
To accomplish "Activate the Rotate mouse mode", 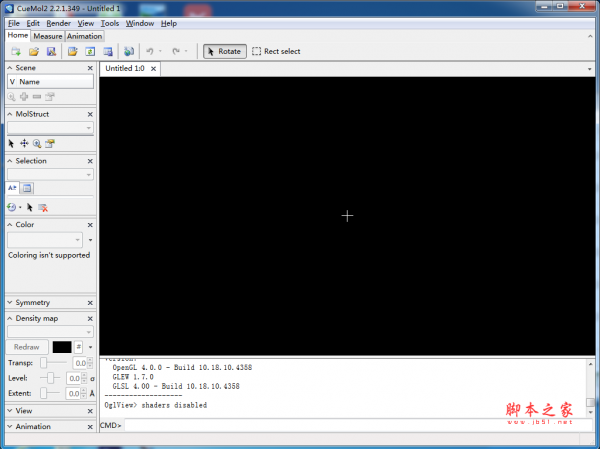I will [225, 51].
